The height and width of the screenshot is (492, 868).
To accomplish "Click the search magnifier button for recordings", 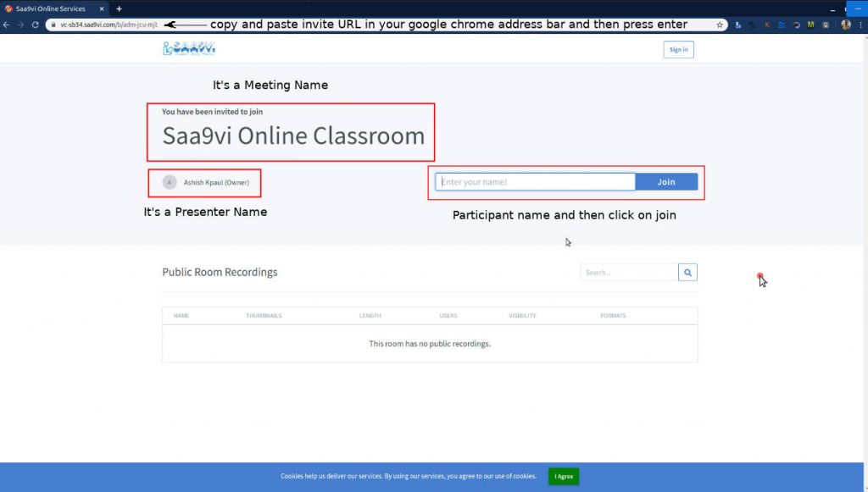I will (687, 273).
